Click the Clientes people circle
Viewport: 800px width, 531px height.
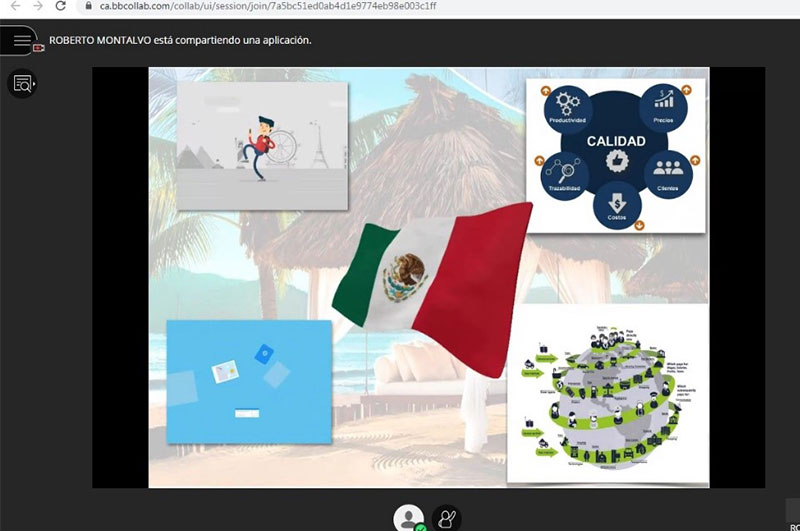click(x=667, y=172)
